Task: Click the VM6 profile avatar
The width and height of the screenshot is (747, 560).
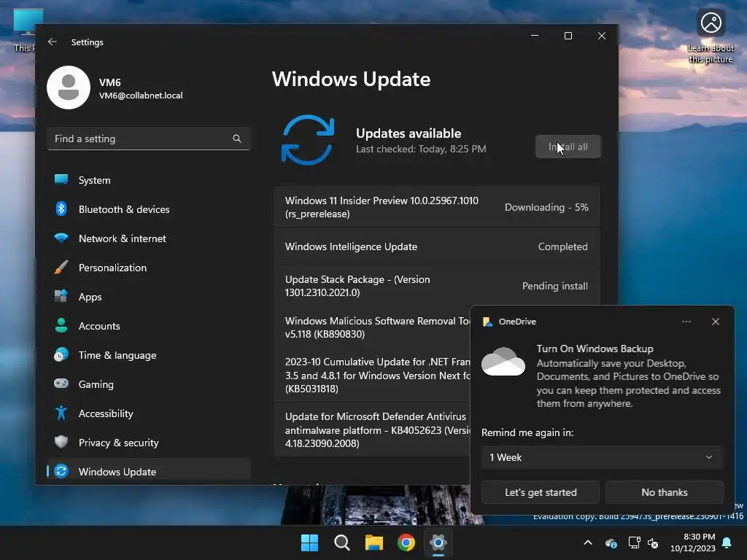Action: [69, 87]
